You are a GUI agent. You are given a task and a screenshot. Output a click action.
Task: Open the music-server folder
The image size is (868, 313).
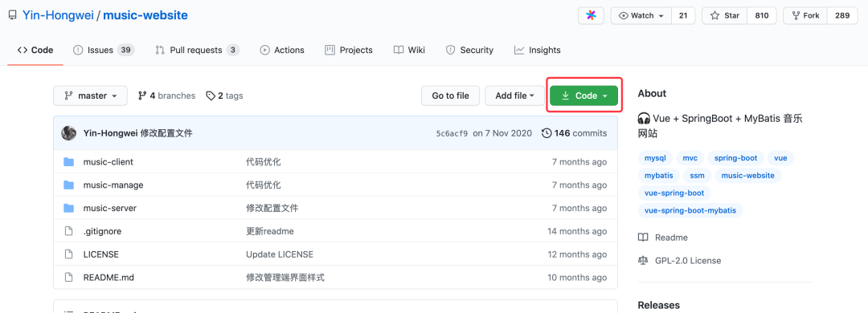(x=109, y=208)
